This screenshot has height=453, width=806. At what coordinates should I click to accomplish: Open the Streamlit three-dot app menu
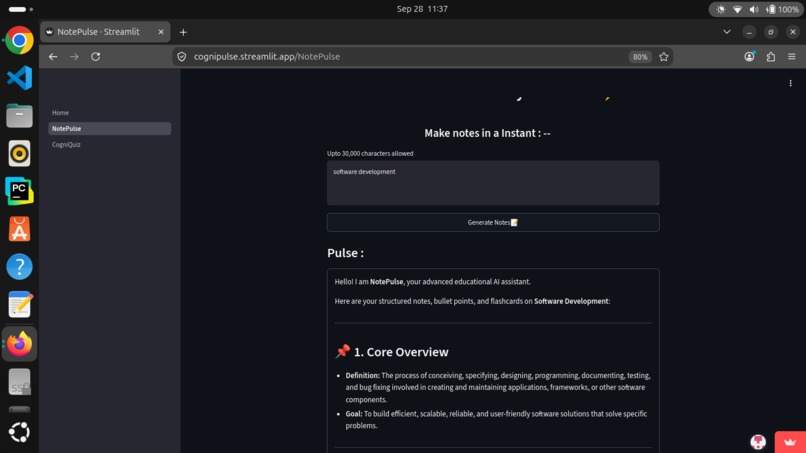[x=791, y=83]
